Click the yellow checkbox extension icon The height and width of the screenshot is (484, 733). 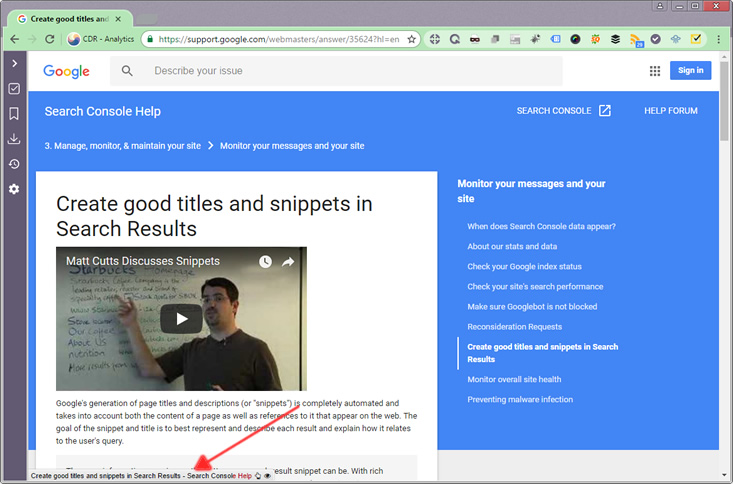coord(696,39)
